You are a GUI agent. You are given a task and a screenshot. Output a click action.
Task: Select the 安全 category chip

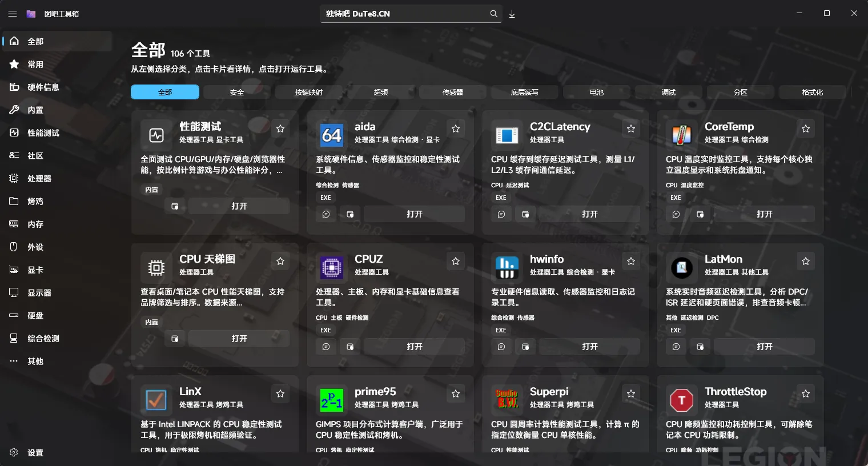pyautogui.click(x=237, y=92)
